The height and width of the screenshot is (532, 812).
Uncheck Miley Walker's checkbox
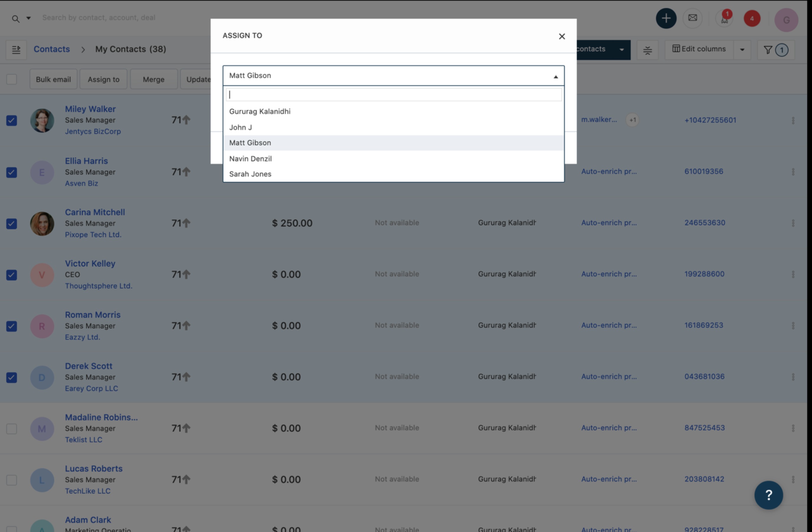click(x=12, y=120)
